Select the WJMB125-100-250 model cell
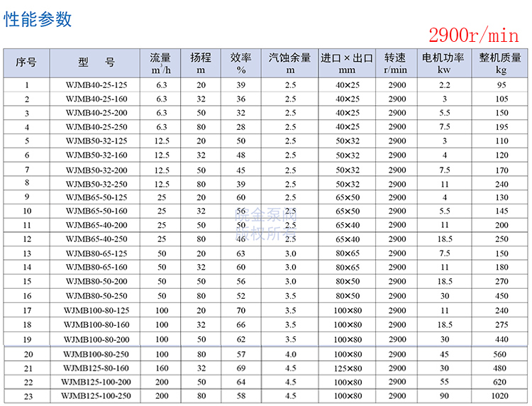The width and height of the screenshot is (532, 406). pos(96,396)
